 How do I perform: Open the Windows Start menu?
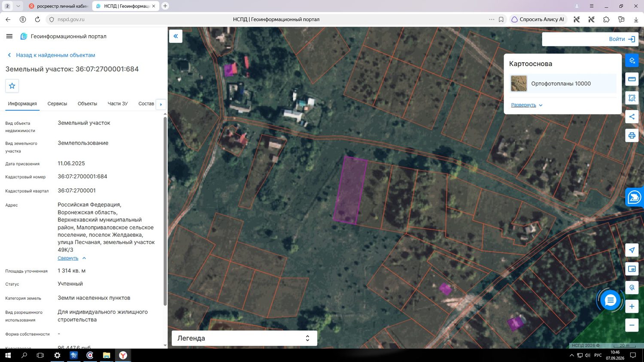click(x=7, y=355)
